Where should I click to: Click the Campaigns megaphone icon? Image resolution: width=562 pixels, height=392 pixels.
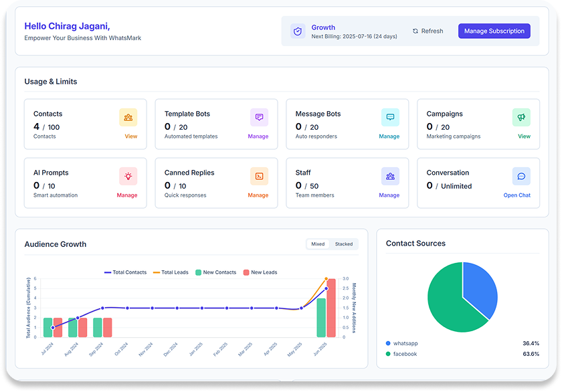[x=521, y=117]
